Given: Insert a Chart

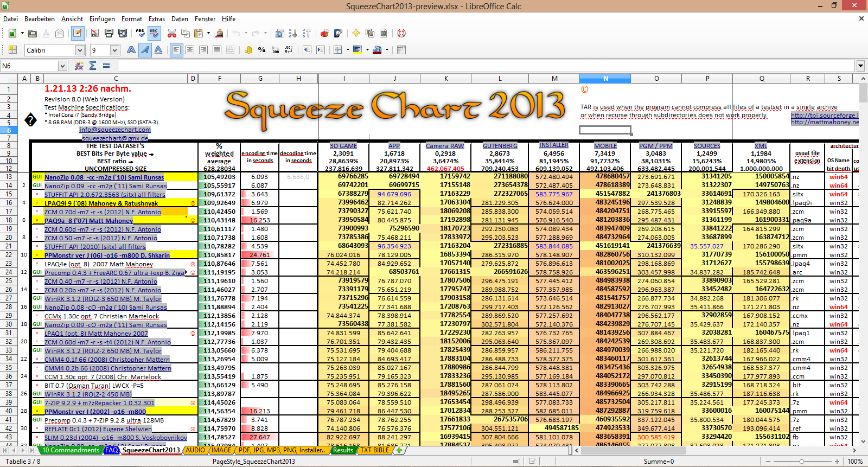Looking at the screenshot, I should (x=324, y=33).
